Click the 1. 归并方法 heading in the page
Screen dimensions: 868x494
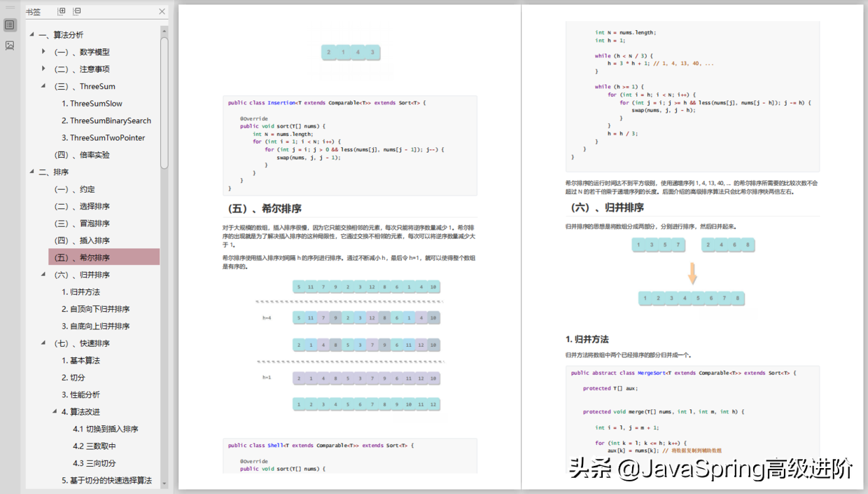587,338
